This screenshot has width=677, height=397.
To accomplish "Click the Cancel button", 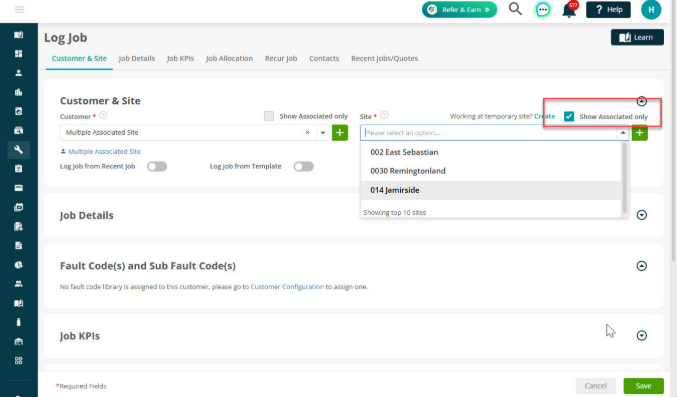I will pyautogui.click(x=595, y=386).
